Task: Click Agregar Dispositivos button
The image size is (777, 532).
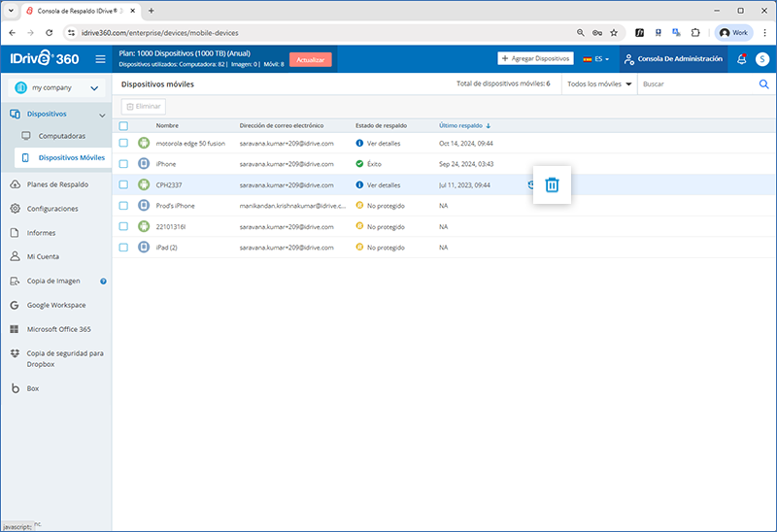Action: click(535, 59)
